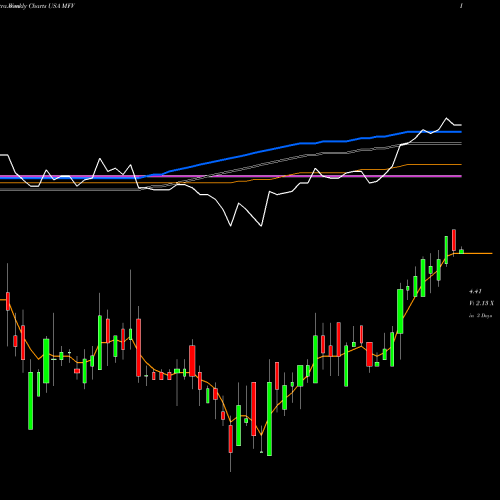Select the highest red candle near chart peak

pos(454,240)
